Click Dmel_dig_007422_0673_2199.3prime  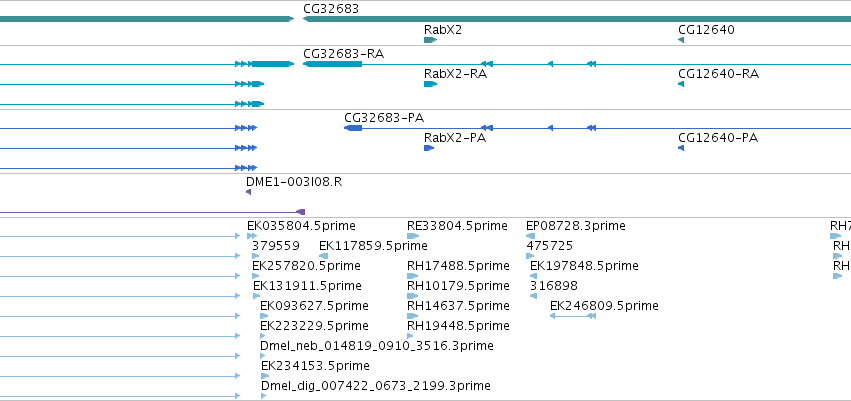click(376, 386)
